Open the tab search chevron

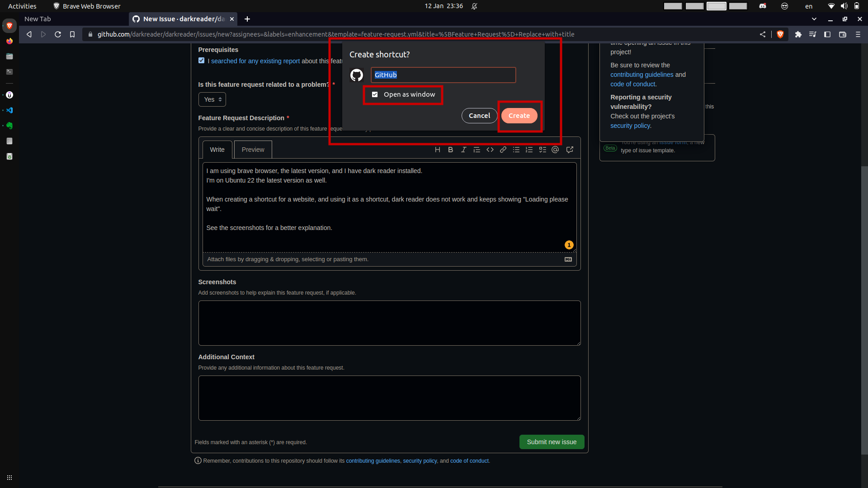coord(814,19)
